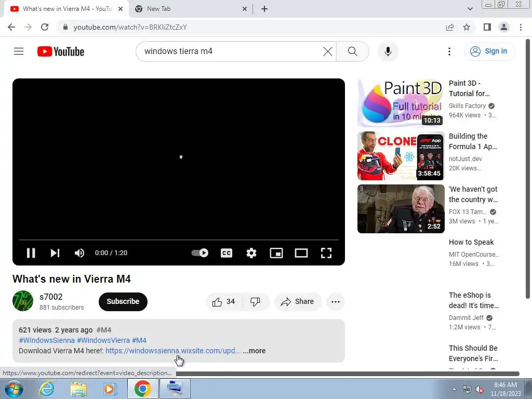Open 'This Should Be Everyone's Fir...' video
The height and width of the screenshot is (399, 532).
[473, 353]
